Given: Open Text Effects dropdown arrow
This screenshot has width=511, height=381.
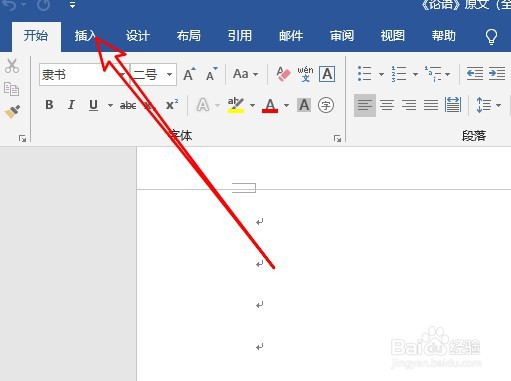Looking at the screenshot, I should [217, 106].
